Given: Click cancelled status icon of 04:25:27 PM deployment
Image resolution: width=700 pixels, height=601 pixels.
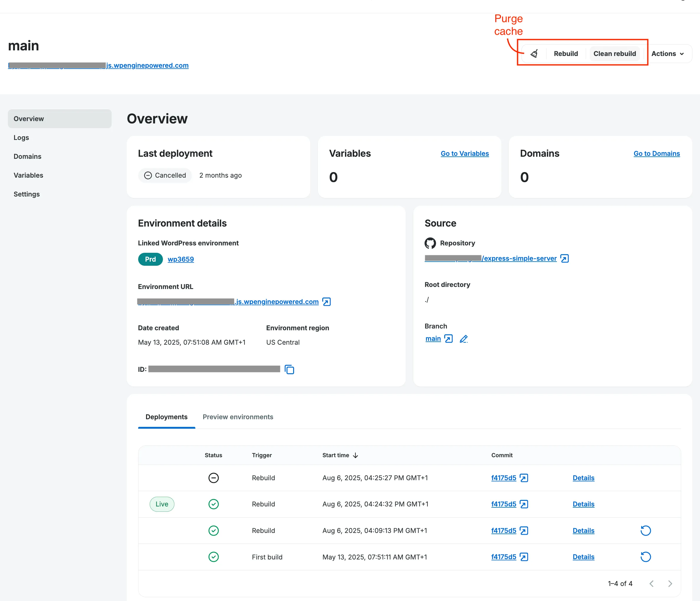Looking at the screenshot, I should tap(214, 478).
